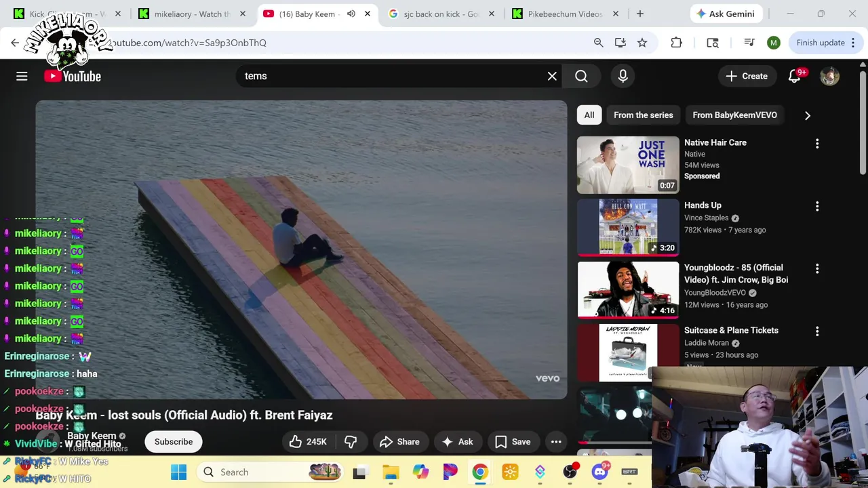Go back using browser back arrow

pyautogui.click(x=15, y=43)
